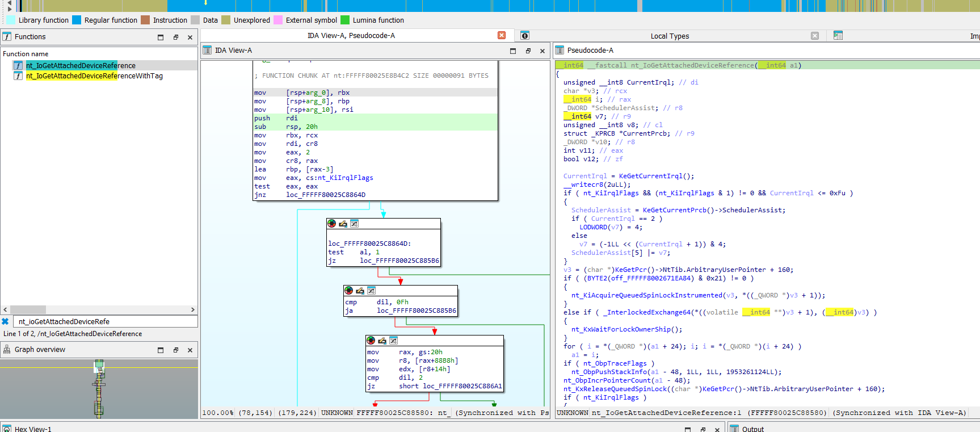Click the Imports tab icon
Image resolution: width=980 pixels, height=432 pixels.
coord(838,36)
